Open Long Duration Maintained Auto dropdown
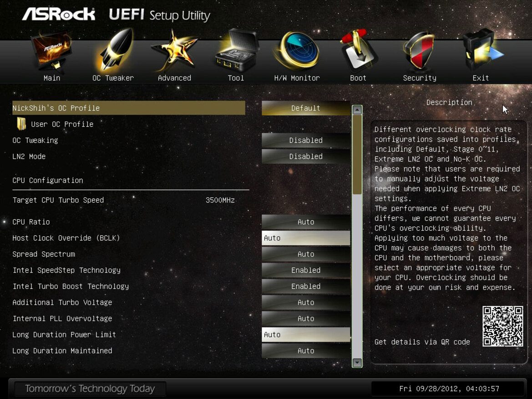The width and height of the screenshot is (532, 399). pos(306,351)
